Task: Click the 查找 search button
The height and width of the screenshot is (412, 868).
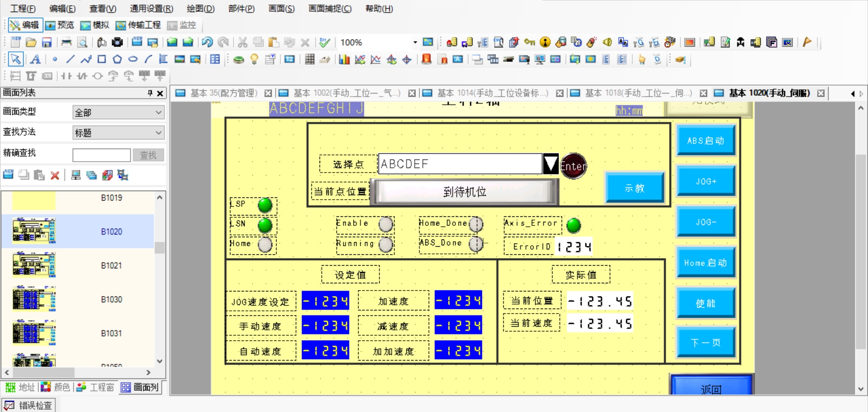Action: tap(148, 155)
